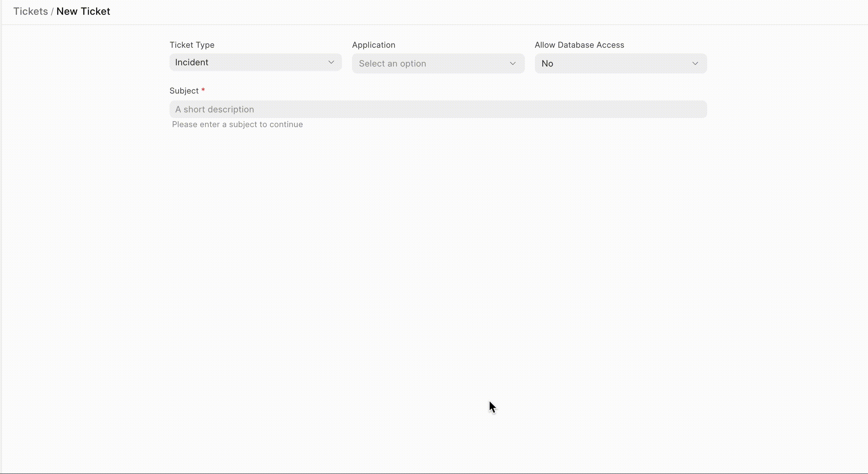Go back to Tickets via breadcrumb
The width and height of the screenshot is (868, 474).
[30, 11]
